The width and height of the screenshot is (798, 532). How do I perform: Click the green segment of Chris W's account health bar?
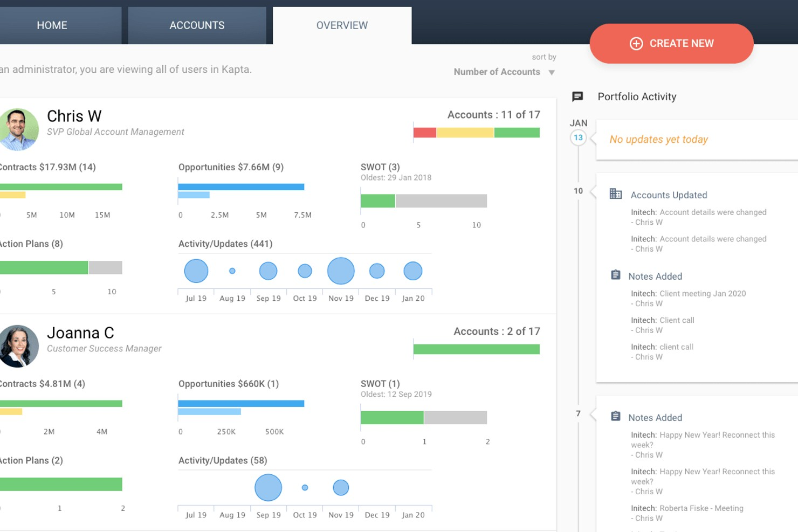point(517,132)
